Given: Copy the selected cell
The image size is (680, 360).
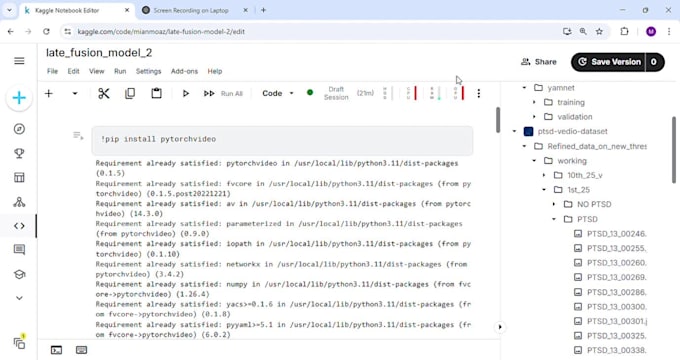Looking at the screenshot, I should 130,93.
